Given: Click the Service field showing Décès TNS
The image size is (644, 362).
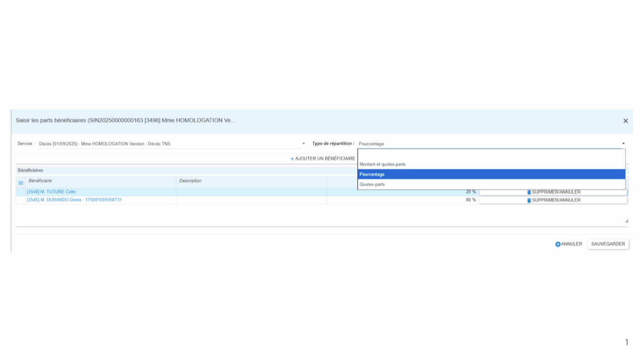Looking at the screenshot, I should click(x=169, y=144).
